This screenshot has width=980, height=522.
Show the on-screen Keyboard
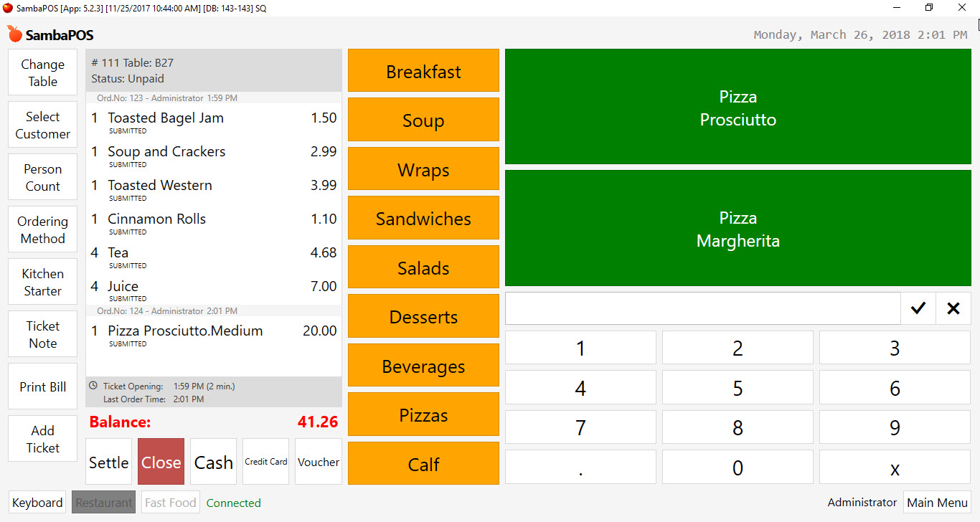37,503
